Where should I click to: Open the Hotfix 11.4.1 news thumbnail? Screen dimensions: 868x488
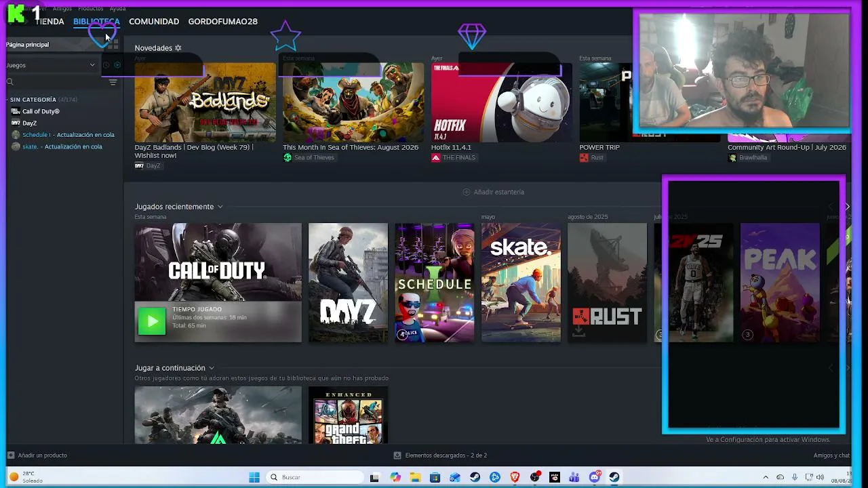click(x=501, y=102)
